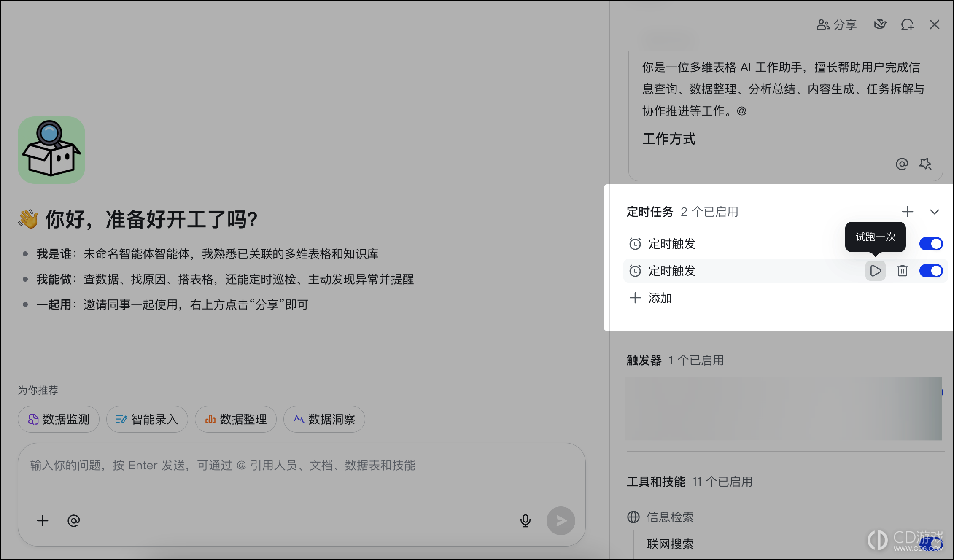Viewport: 954px width, 560px height.
Task: Click the icon right of 分享
Action: [x=880, y=25]
